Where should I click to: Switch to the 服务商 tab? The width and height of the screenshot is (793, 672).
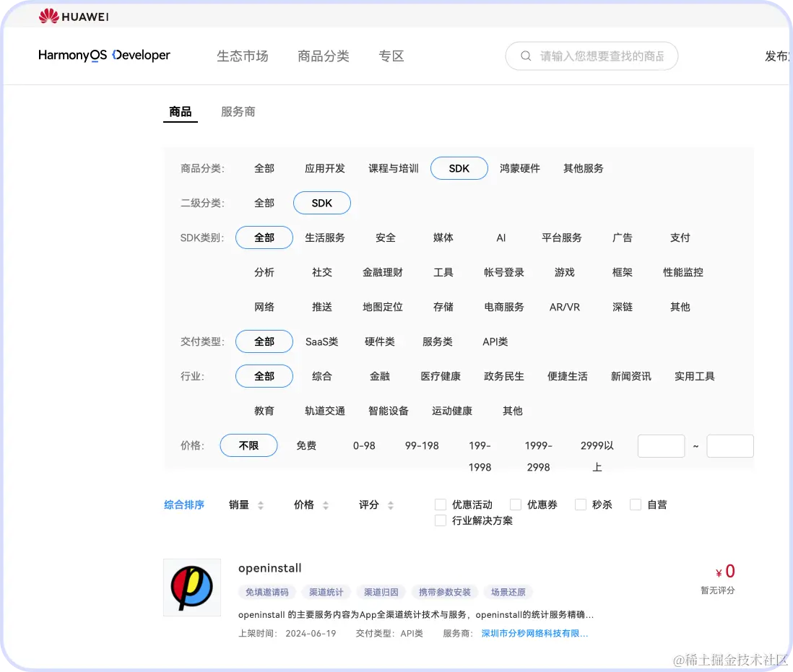point(238,112)
